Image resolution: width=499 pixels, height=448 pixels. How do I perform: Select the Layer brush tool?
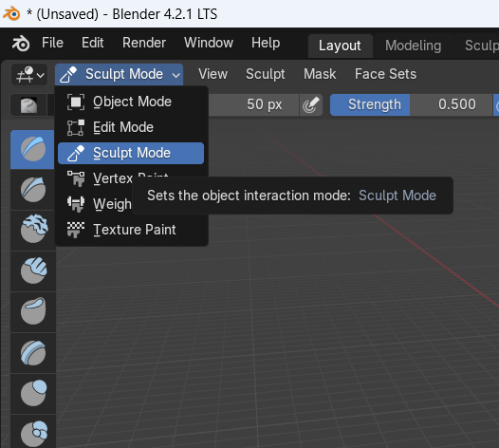coord(33,352)
